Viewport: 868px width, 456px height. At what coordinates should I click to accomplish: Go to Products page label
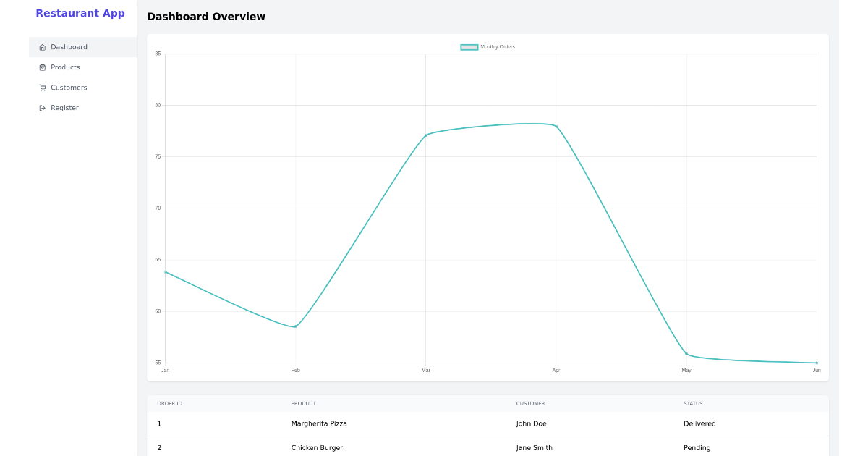click(65, 67)
